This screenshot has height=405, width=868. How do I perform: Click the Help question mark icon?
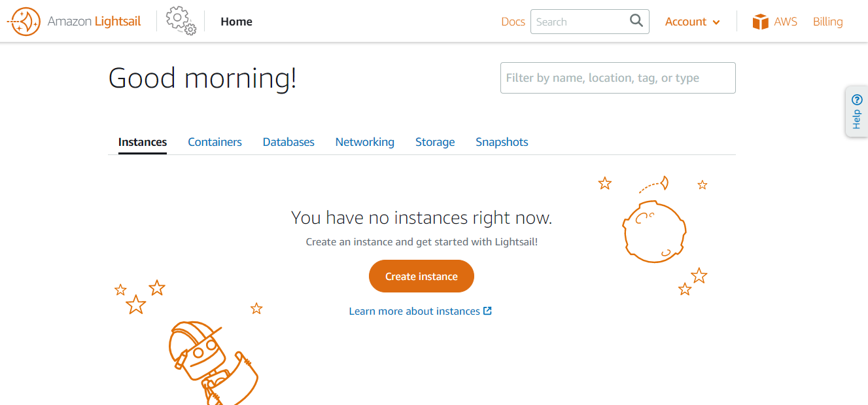pos(857,100)
